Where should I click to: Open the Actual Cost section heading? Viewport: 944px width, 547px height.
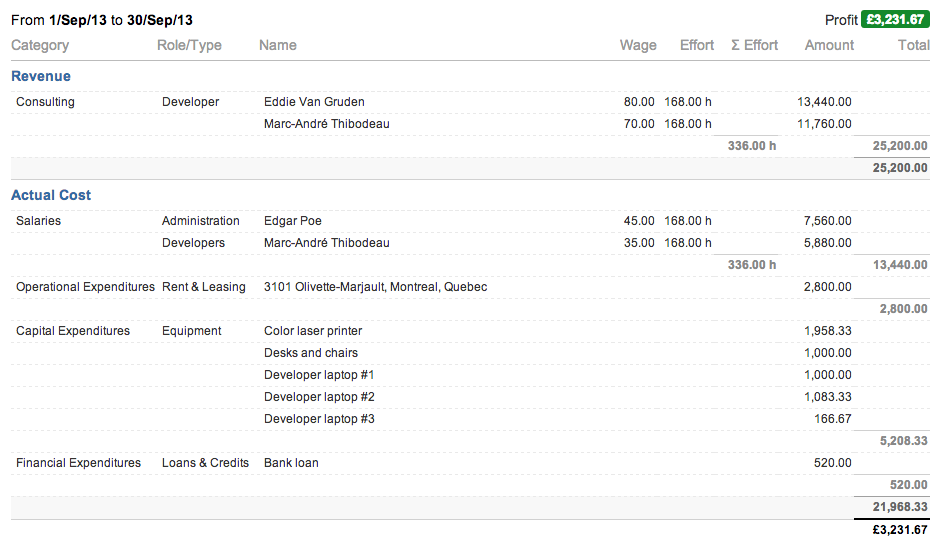pyautogui.click(x=51, y=195)
